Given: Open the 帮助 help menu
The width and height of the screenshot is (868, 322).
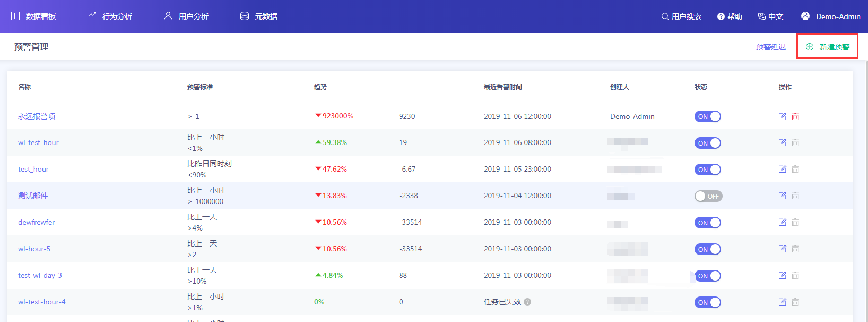Looking at the screenshot, I should point(730,16).
